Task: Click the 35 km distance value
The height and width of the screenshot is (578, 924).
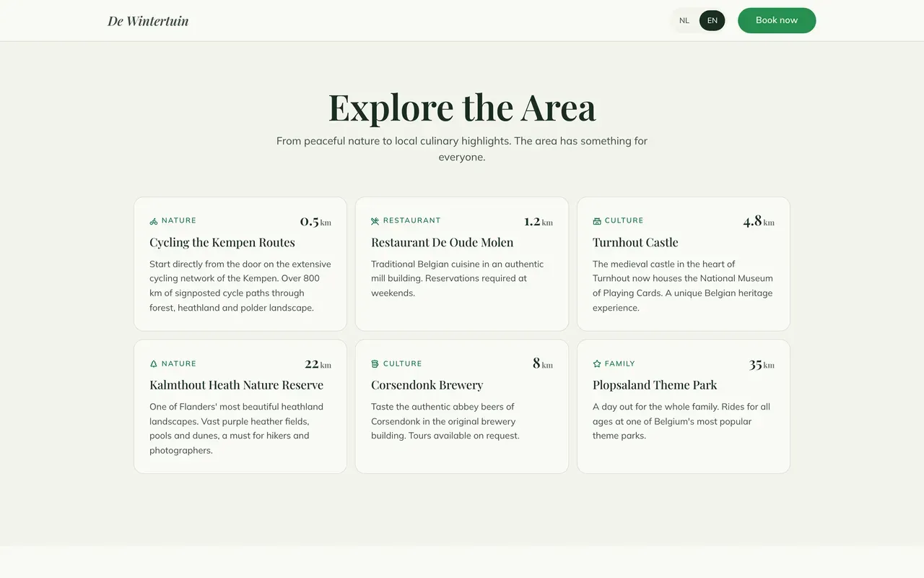Action: click(x=762, y=364)
